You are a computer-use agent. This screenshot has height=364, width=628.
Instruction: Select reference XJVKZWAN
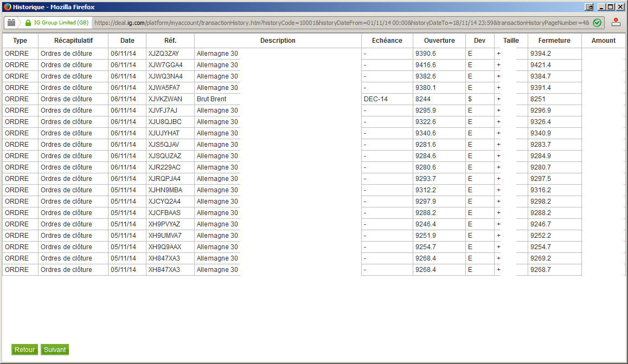coord(165,99)
